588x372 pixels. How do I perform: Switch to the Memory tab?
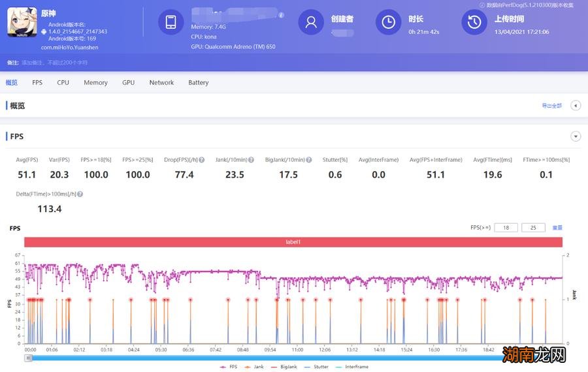click(x=95, y=83)
